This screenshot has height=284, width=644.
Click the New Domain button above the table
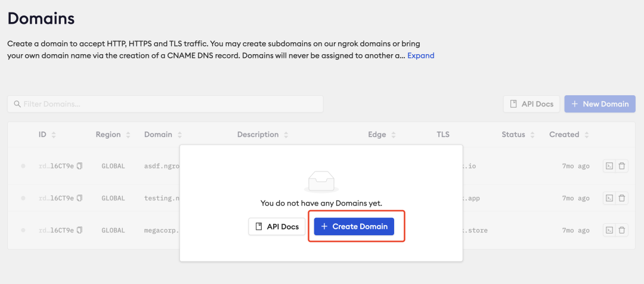pos(600,104)
